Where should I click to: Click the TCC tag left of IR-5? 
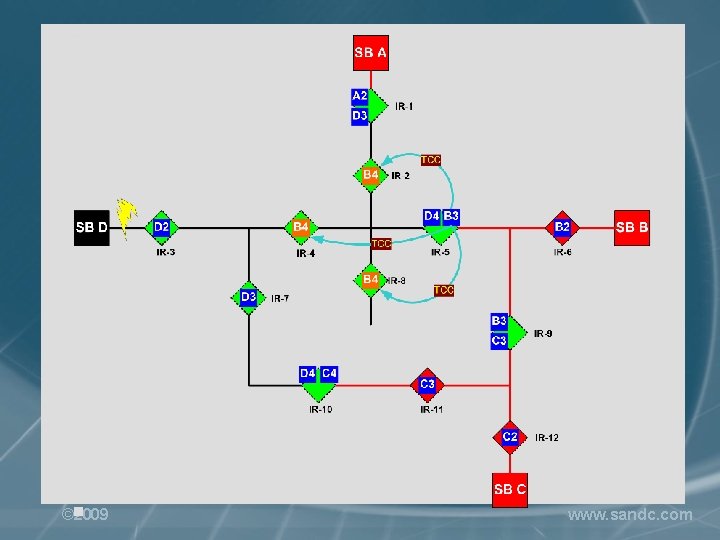(x=381, y=244)
